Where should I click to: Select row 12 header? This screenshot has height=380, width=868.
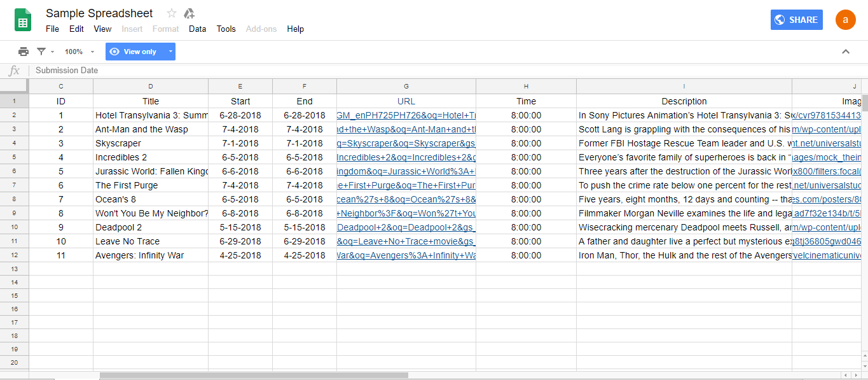pyautogui.click(x=14, y=255)
